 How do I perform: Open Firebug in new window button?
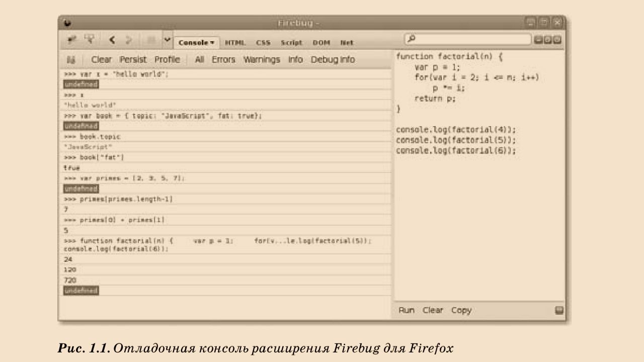point(548,40)
